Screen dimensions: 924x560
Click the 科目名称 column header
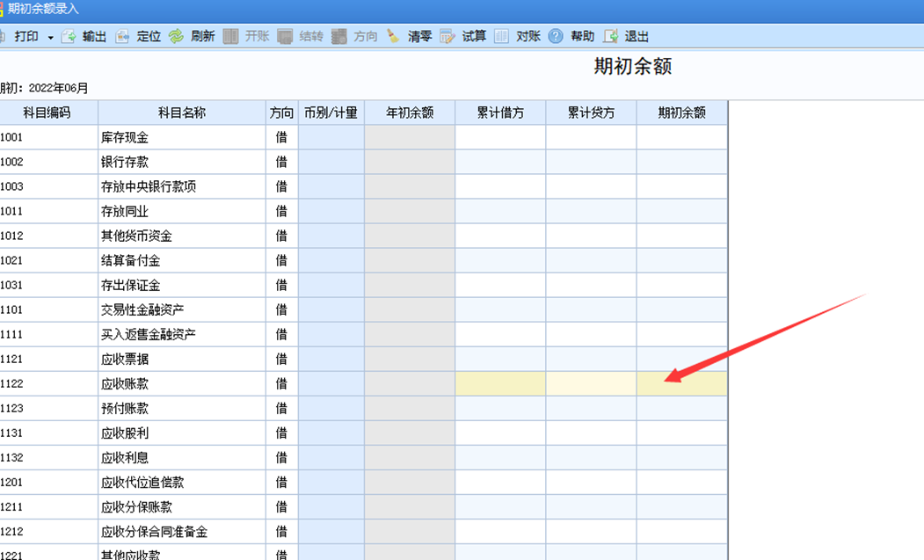181,113
